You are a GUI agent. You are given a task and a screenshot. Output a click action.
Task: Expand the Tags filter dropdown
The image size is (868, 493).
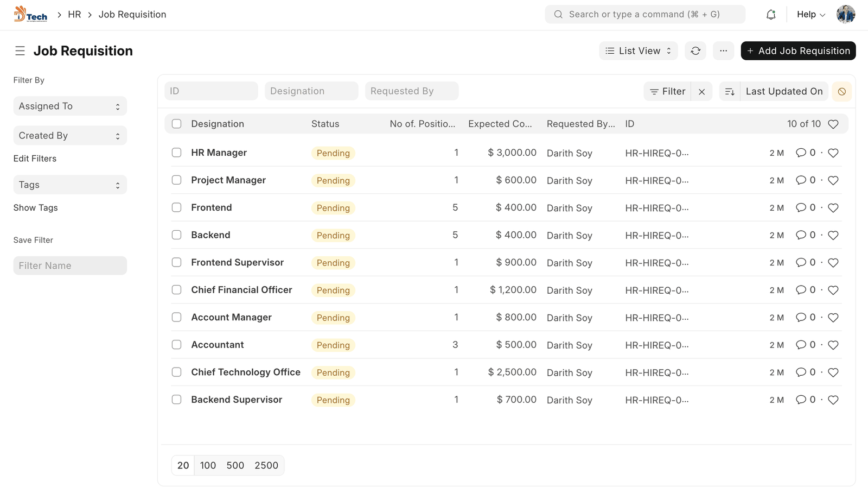[x=70, y=185]
